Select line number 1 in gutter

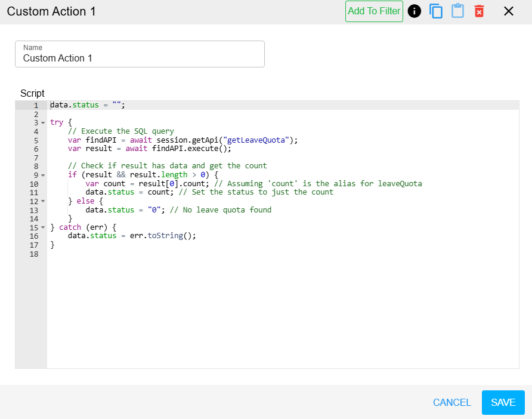pyautogui.click(x=36, y=105)
